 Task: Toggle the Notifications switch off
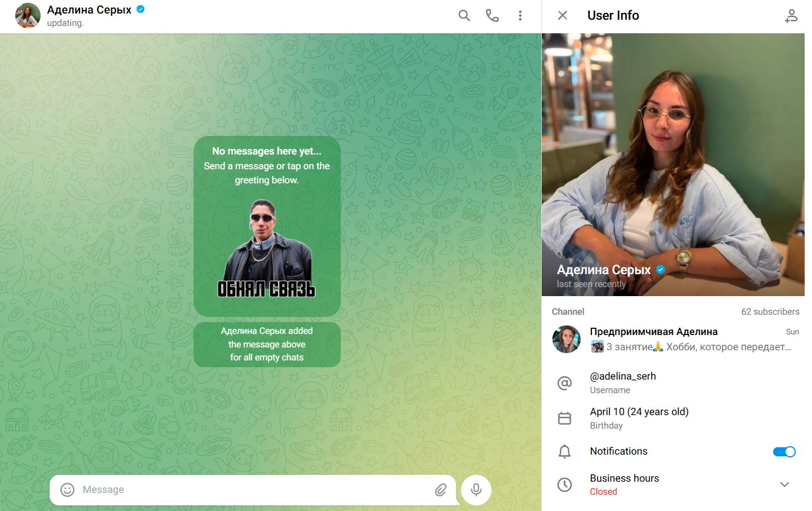point(784,451)
